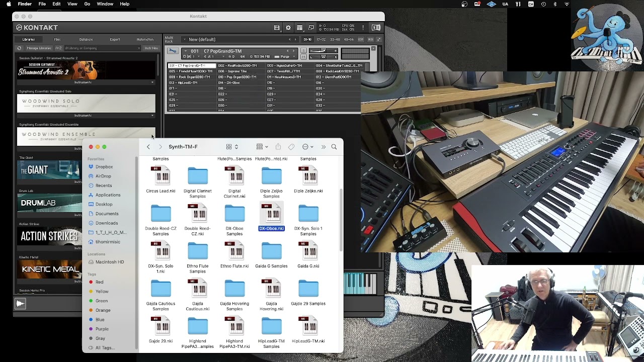This screenshot has width=644, height=362.
Task: Click the Kontakt save/load disk icon
Action: 277,28
